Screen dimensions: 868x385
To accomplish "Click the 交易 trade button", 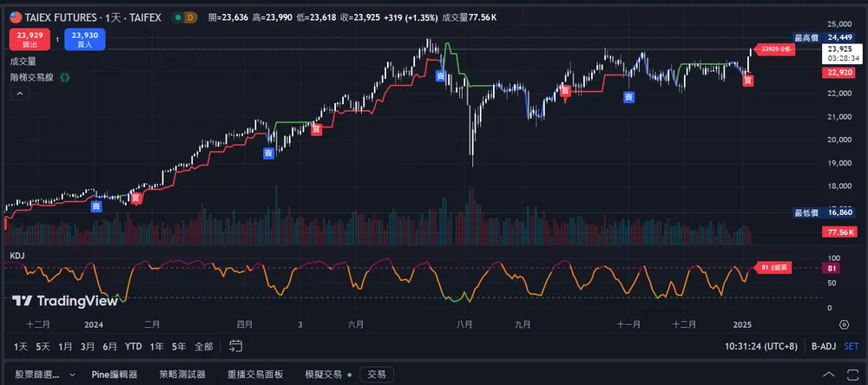I will coord(377,375).
